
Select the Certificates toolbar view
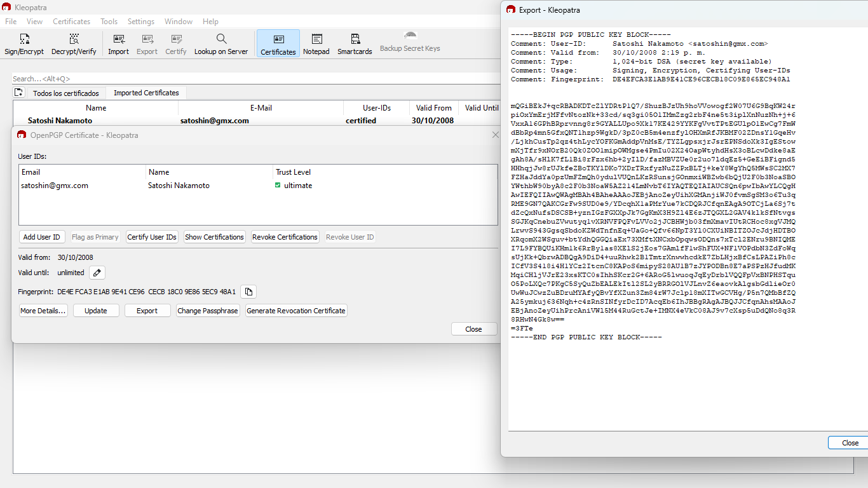pos(278,44)
